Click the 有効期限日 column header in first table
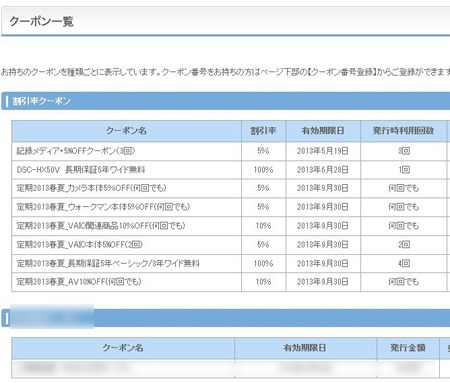 tap(323, 131)
